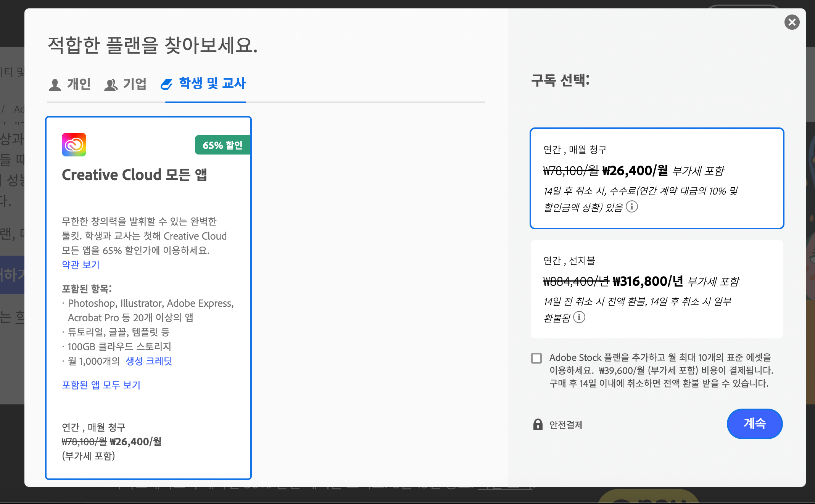Click the info icon in monthly billing option
The height and width of the screenshot is (504, 815).
tap(632, 206)
